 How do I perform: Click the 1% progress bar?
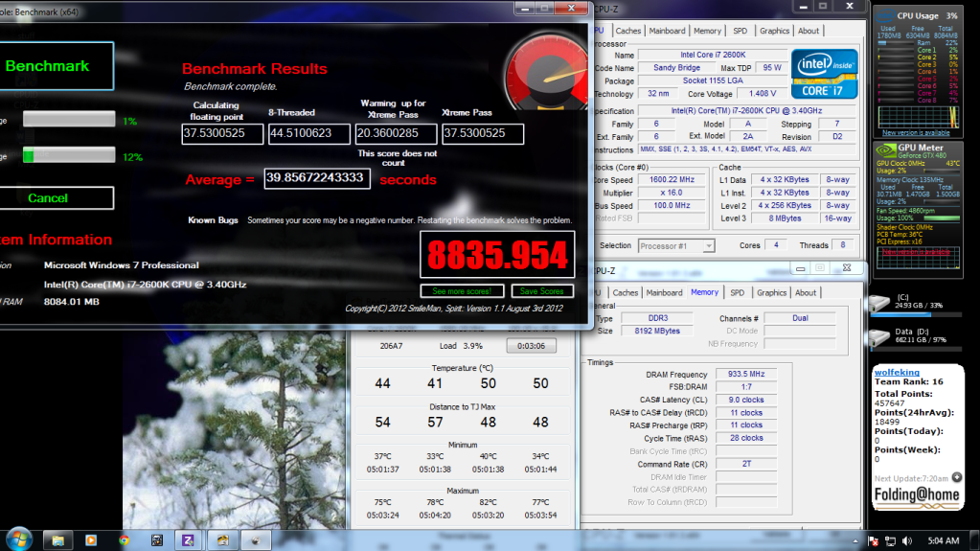point(69,120)
